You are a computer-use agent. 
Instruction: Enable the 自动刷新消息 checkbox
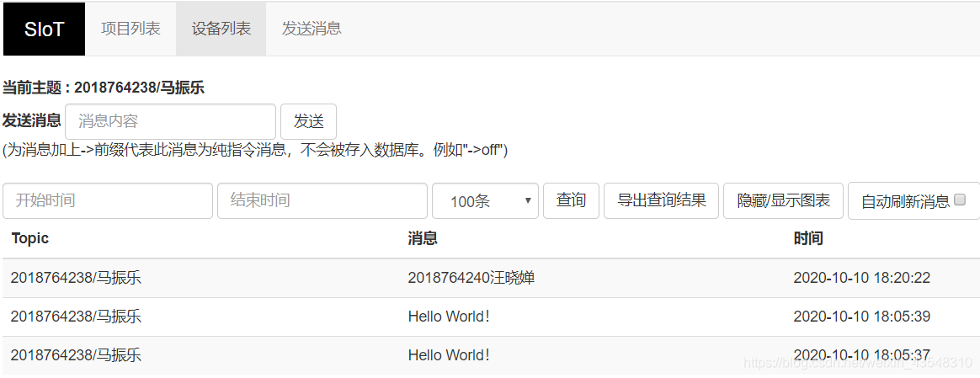[x=961, y=200]
